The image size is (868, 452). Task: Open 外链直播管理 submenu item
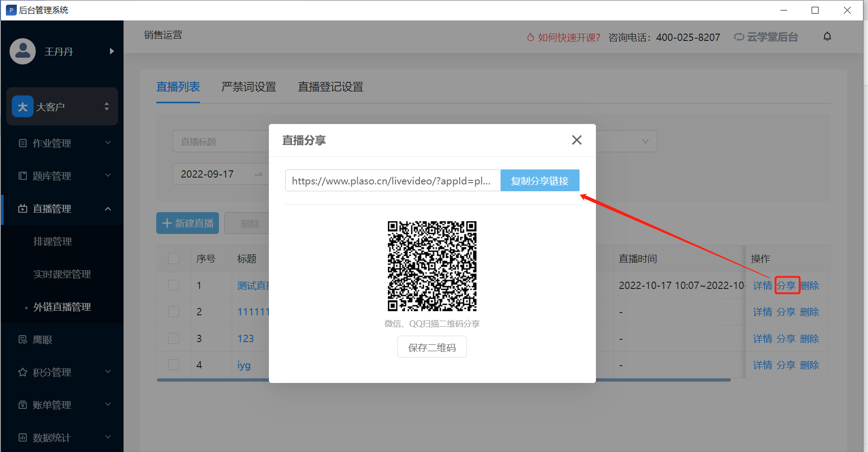(62, 307)
